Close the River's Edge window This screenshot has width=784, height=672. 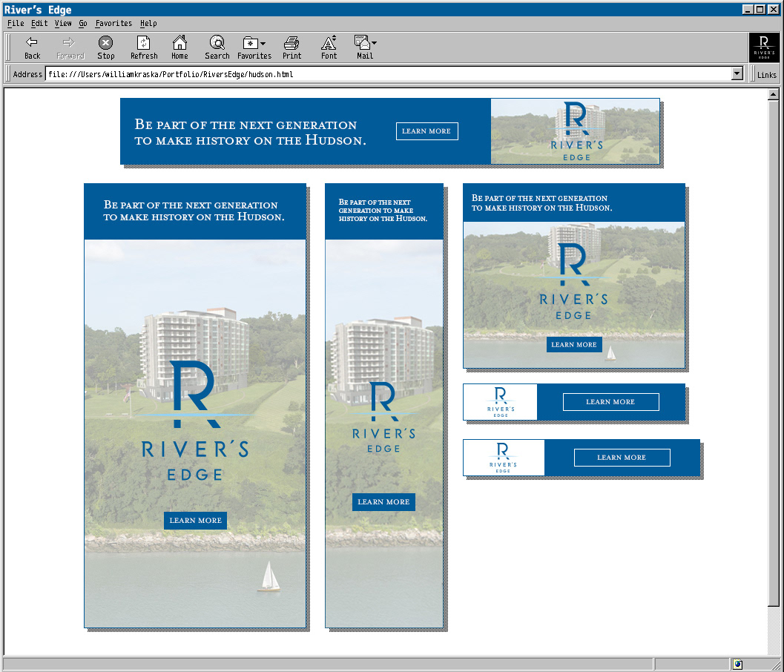[774, 10]
